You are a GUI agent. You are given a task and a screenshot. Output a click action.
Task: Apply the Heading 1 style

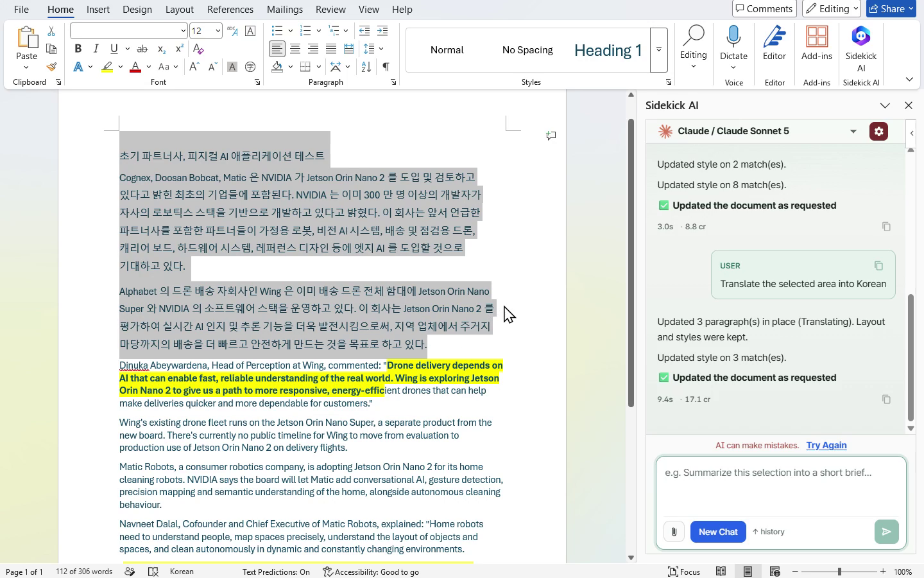pos(608,50)
